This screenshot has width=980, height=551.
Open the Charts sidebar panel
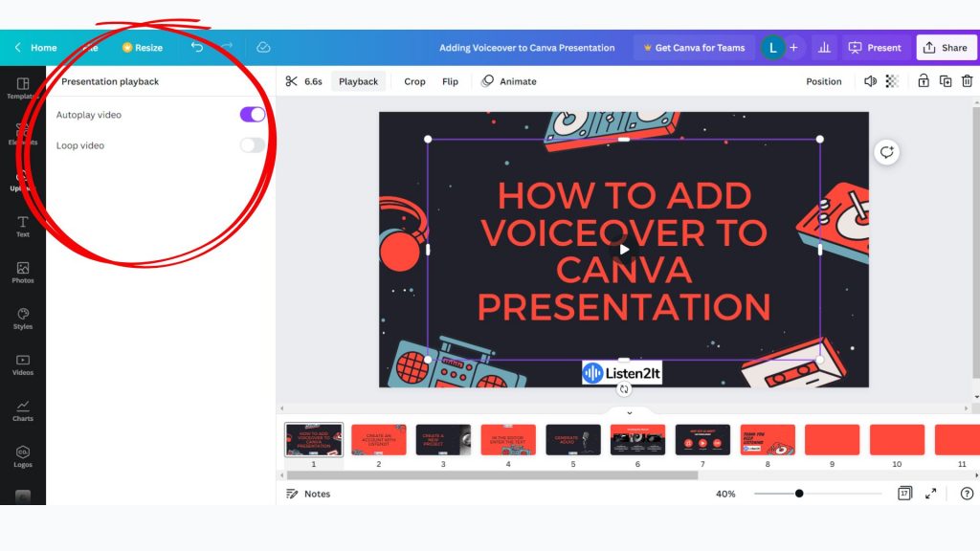[x=23, y=411]
